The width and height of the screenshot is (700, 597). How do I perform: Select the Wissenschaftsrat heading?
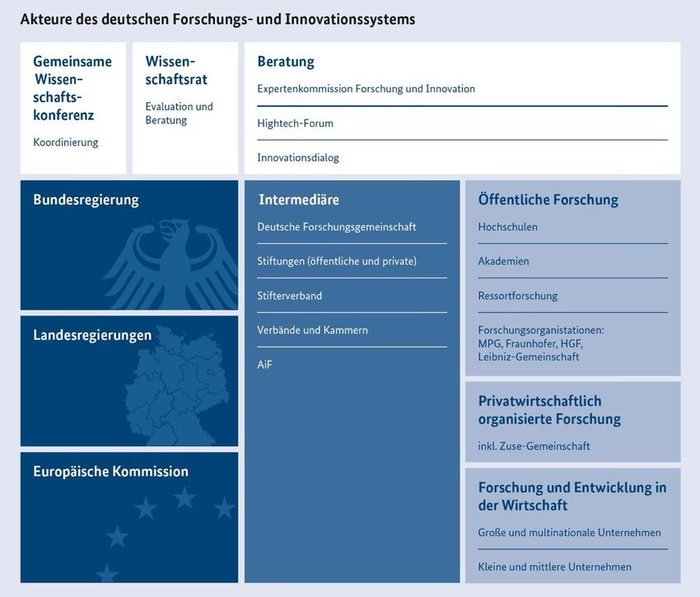[176, 70]
